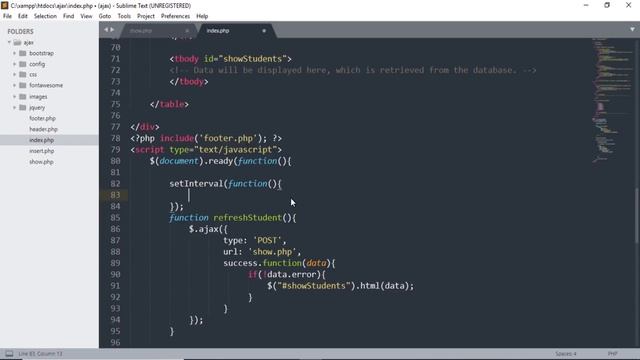
Task: Close the show.php tab
Action: click(x=187, y=31)
